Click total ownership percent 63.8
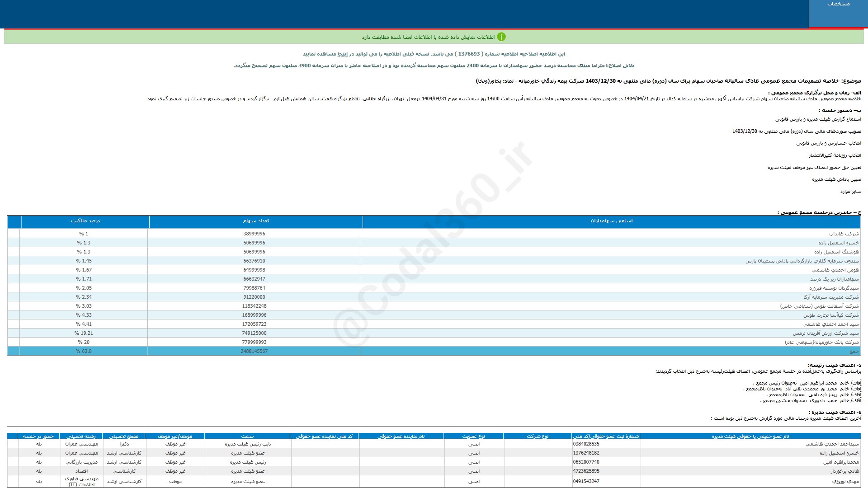Viewport: 868px width, 488px height. tap(84, 352)
